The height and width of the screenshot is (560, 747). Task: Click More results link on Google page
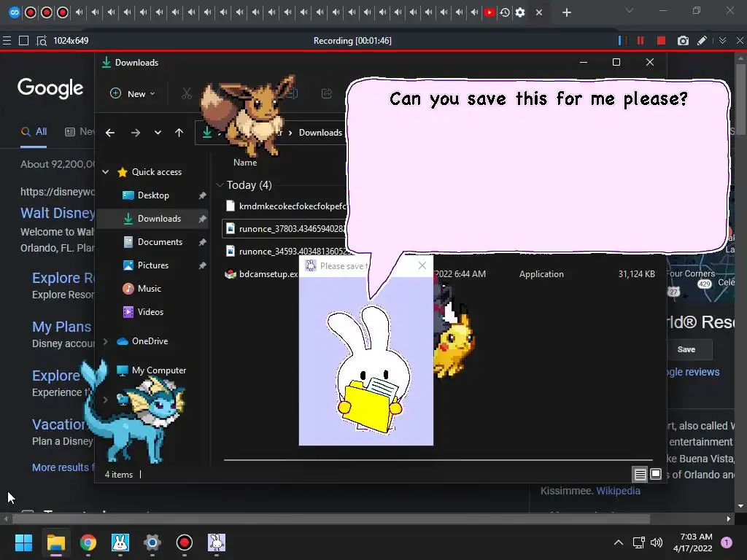tap(63, 467)
